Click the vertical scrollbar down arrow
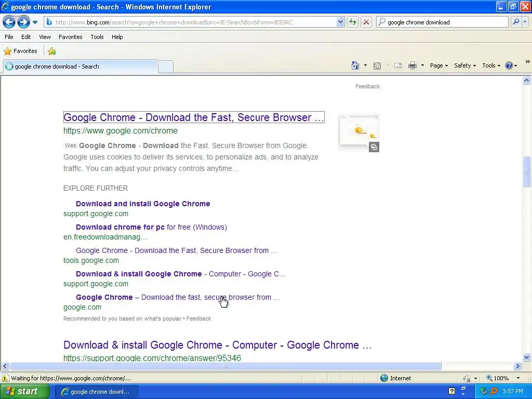This screenshot has width=532, height=399. point(527,357)
